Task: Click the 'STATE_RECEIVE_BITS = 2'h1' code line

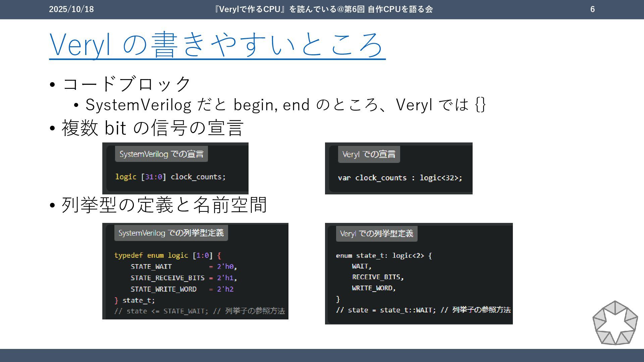Action: pyautogui.click(x=183, y=278)
